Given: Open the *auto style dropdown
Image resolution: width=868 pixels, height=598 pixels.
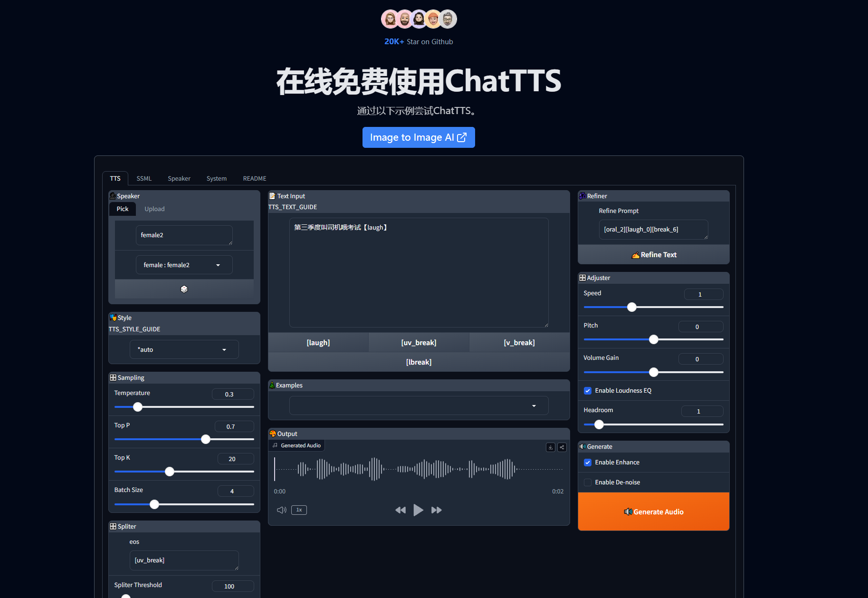Looking at the screenshot, I should (184, 349).
